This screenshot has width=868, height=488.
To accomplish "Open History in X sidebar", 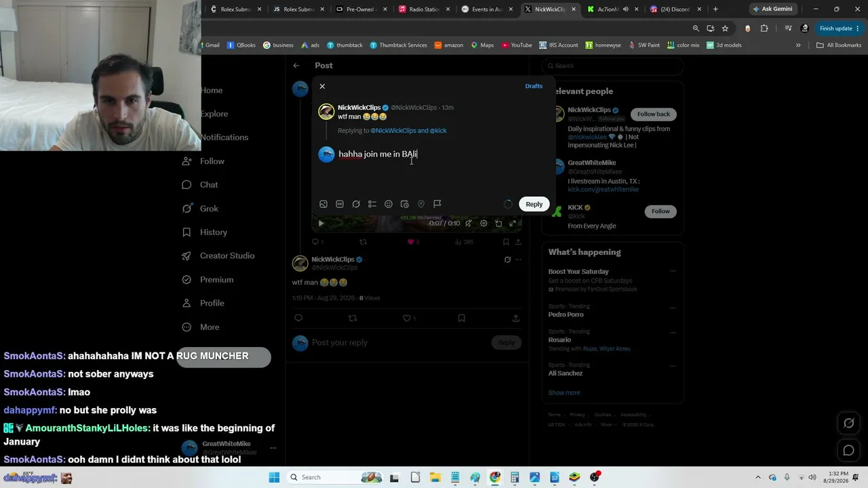I will (x=205, y=232).
